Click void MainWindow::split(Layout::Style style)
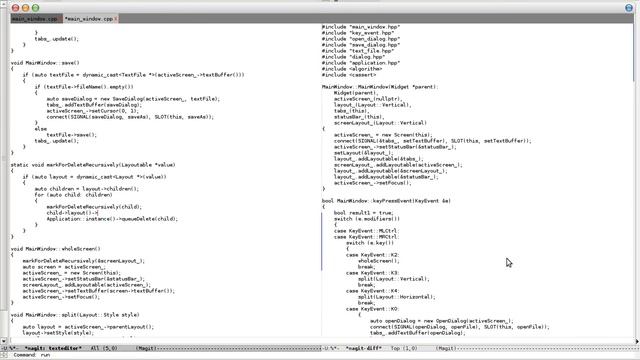 (75, 315)
